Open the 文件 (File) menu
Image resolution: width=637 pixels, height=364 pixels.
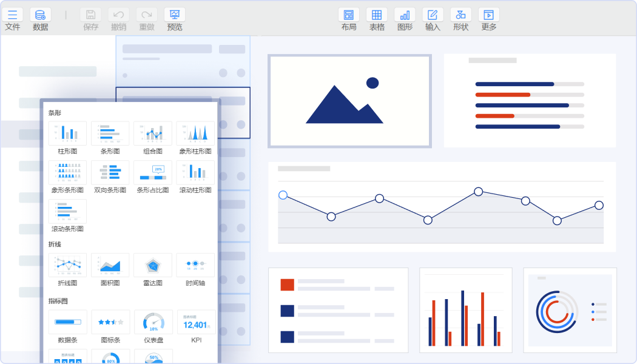click(13, 15)
